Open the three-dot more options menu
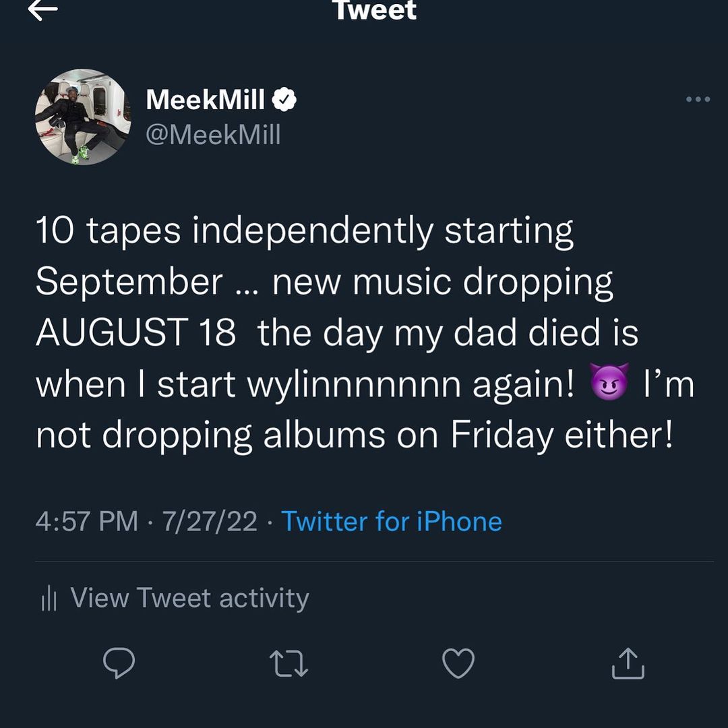The height and width of the screenshot is (728, 728). point(698,100)
